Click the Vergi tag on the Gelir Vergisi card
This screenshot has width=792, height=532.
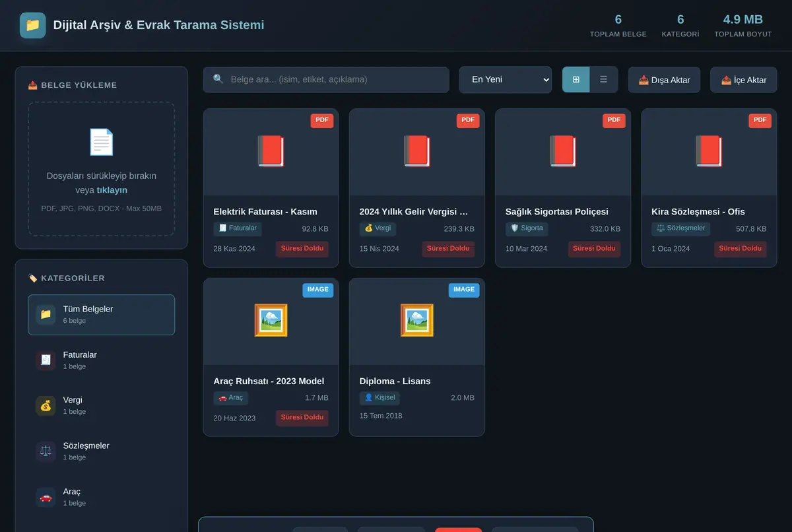pyautogui.click(x=378, y=228)
